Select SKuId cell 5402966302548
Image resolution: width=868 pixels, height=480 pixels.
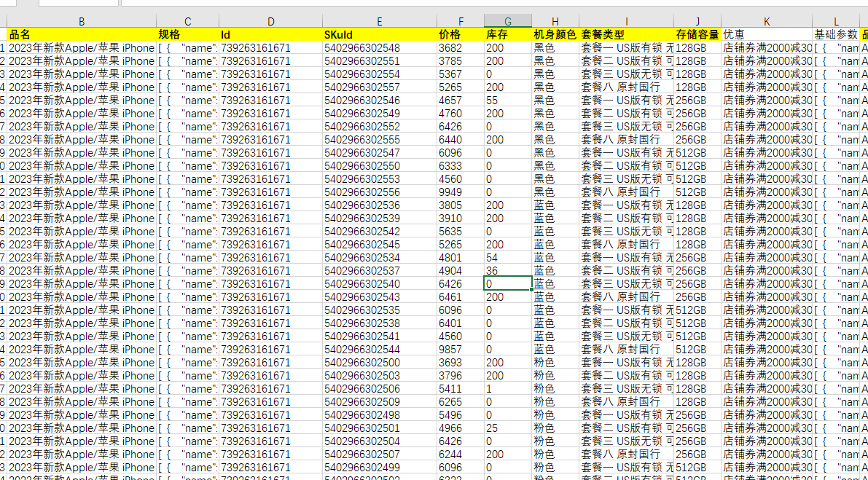[379, 48]
